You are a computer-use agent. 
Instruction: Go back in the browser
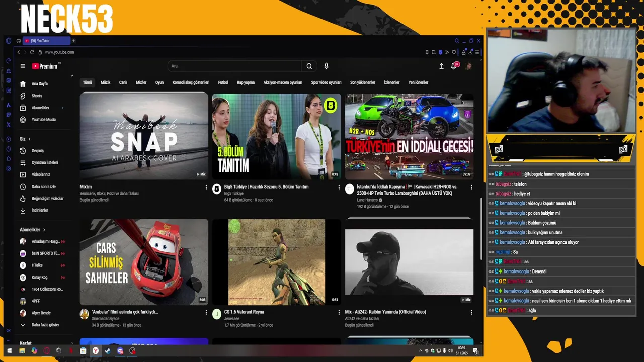tap(19, 52)
